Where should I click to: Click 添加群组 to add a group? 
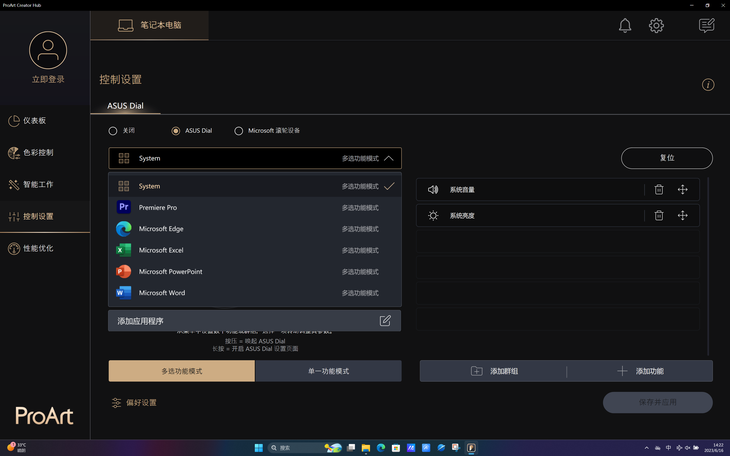coord(493,371)
